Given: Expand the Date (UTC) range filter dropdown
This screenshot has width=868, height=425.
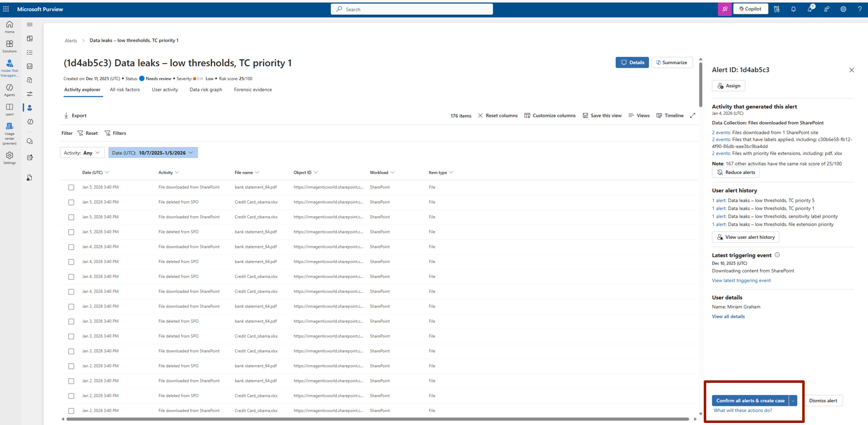Looking at the screenshot, I should click(153, 153).
